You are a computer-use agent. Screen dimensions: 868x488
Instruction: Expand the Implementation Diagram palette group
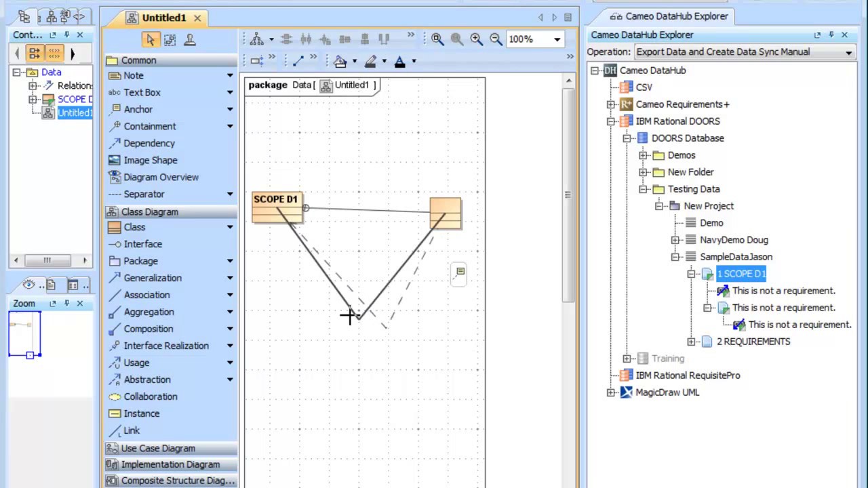pos(170,464)
